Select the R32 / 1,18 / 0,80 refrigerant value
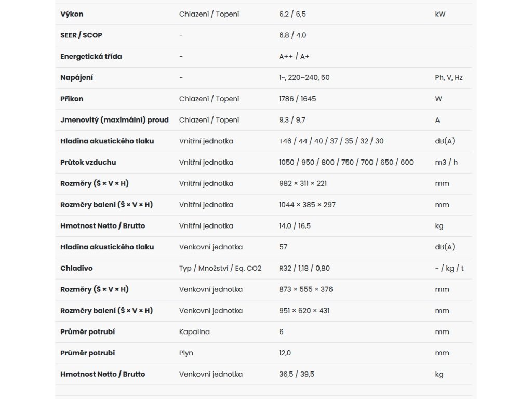This screenshot has width=532, height=399. pyautogui.click(x=304, y=268)
